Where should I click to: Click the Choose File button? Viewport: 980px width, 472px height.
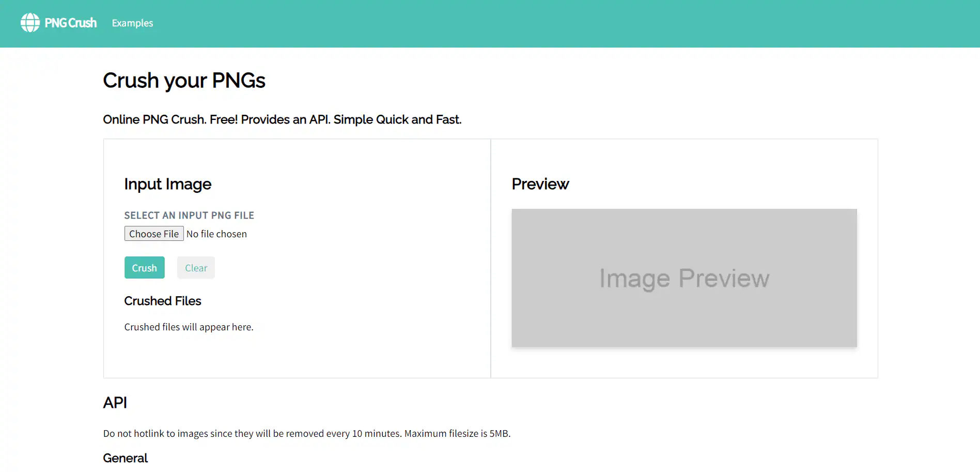(x=154, y=234)
